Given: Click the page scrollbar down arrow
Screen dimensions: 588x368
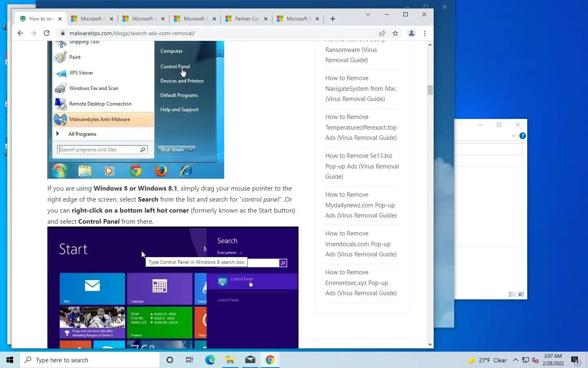Looking at the screenshot, I should (x=430, y=345).
